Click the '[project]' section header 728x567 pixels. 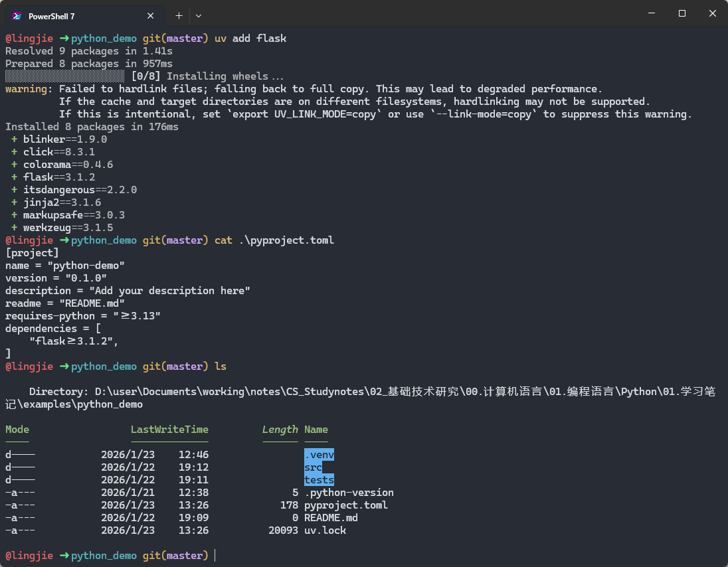coord(32,253)
